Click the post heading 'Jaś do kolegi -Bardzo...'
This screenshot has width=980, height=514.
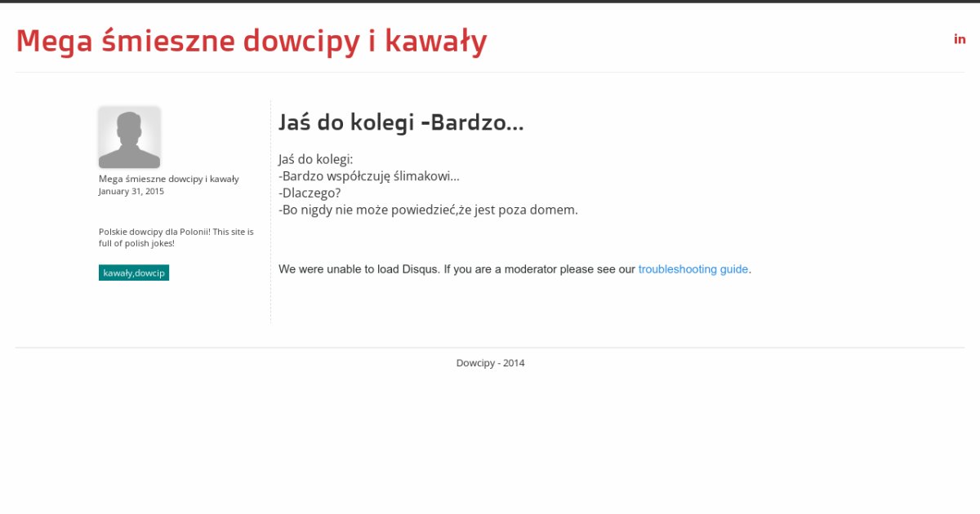click(400, 123)
